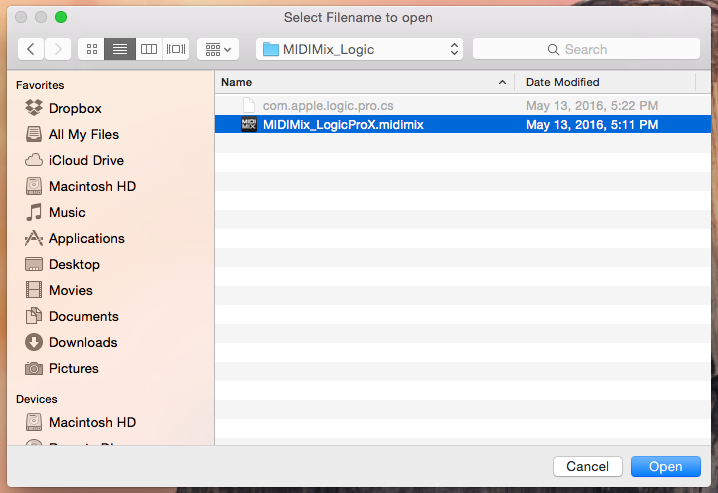Image resolution: width=718 pixels, height=493 pixels.
Task: Click the Macintosh HD icon under Devices
Action: [x=34, y=422]
